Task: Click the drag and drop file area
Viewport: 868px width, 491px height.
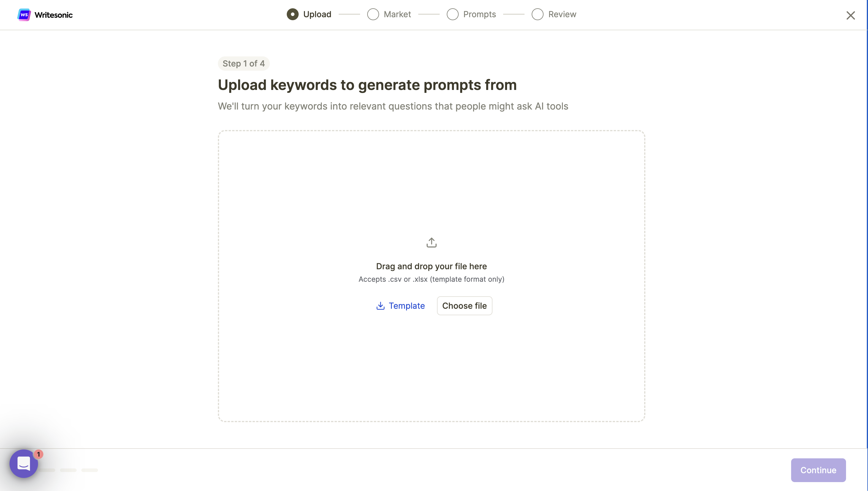Action: 431,189
